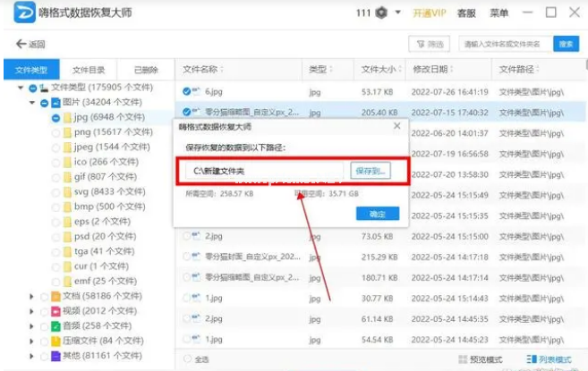Click the audio category icon in tree
This screenshot has width=588, height=371.
[55, 325]
